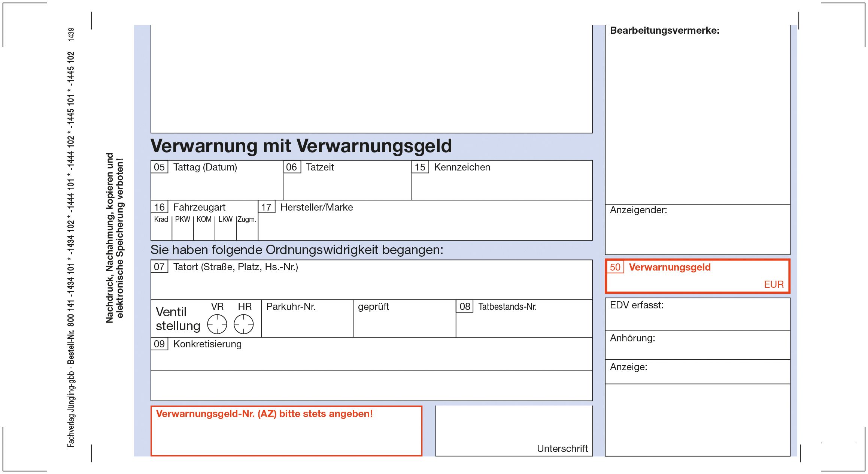This screenshot has height=474, width=868.
Task: Click the field marker 05 Tattag
Action: 160,167
